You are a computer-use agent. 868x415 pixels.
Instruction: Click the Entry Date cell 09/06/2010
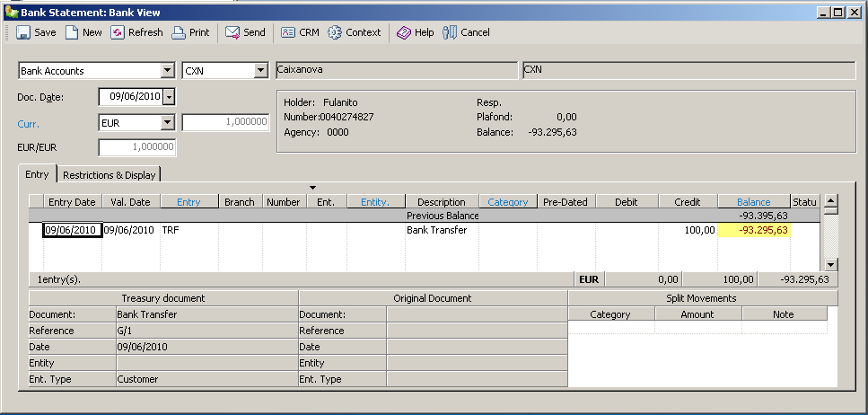pos(72,230)
